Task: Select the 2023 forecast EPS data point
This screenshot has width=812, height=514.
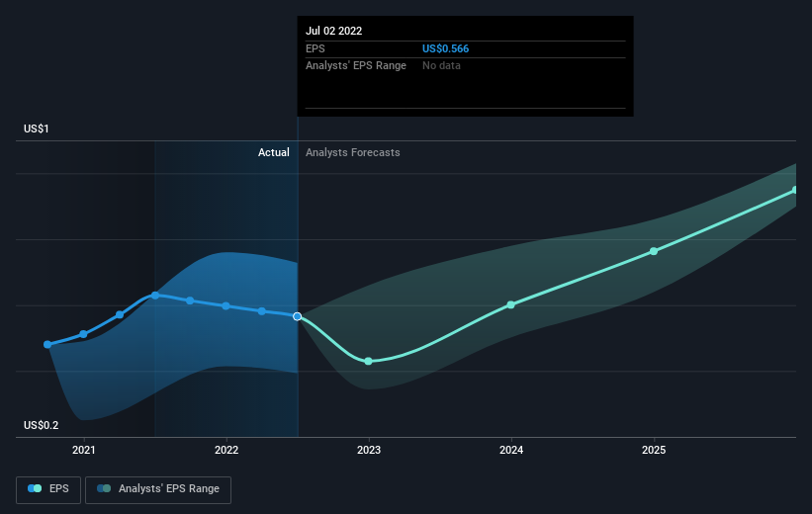Action: (x=368, y=362)
